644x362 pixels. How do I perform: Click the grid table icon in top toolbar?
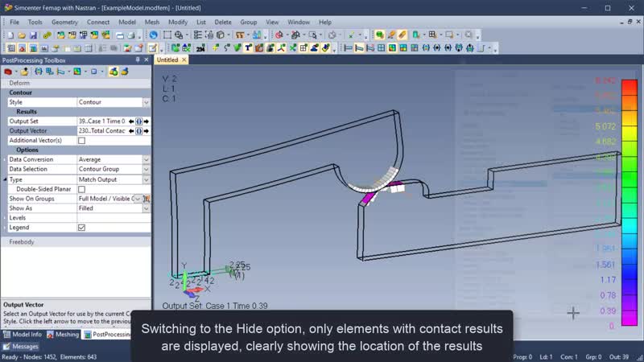coord(432,35)
